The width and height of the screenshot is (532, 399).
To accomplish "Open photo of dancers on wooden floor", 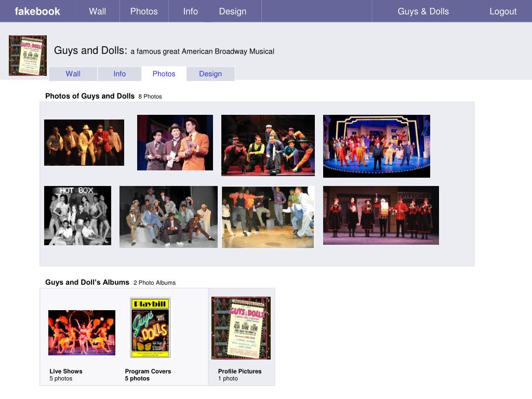I will point(268,217).
